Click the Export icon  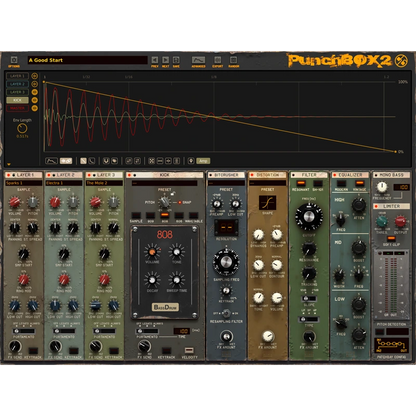218,60
